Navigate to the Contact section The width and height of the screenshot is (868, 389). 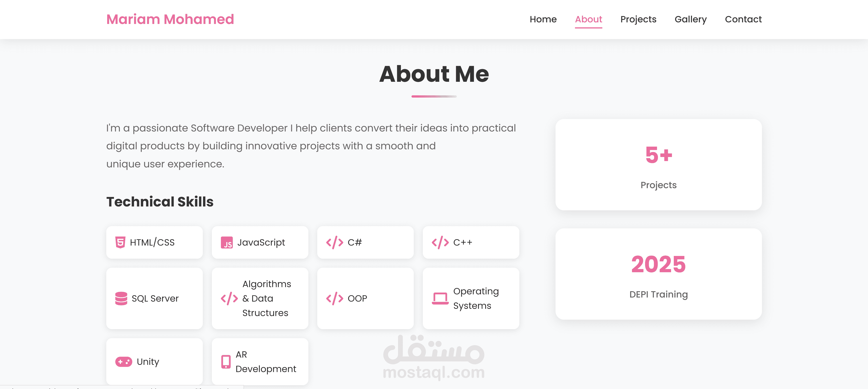(743, 19)
